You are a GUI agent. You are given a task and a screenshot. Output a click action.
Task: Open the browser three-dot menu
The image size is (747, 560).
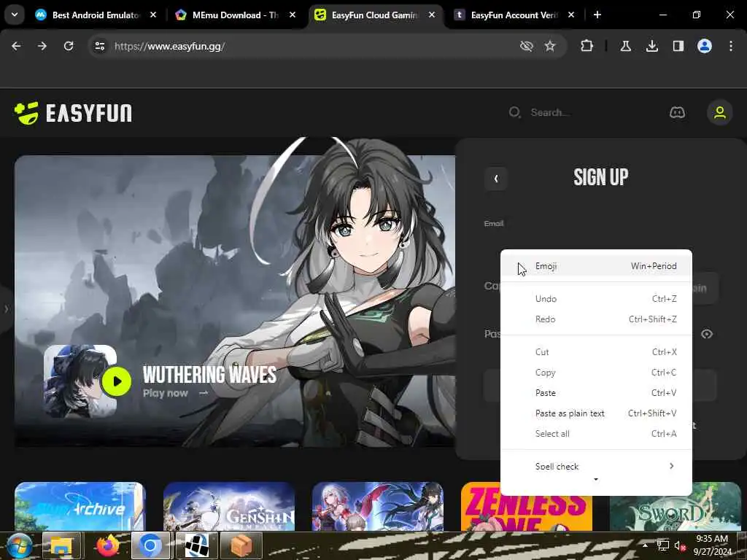[x=730, y=46]
